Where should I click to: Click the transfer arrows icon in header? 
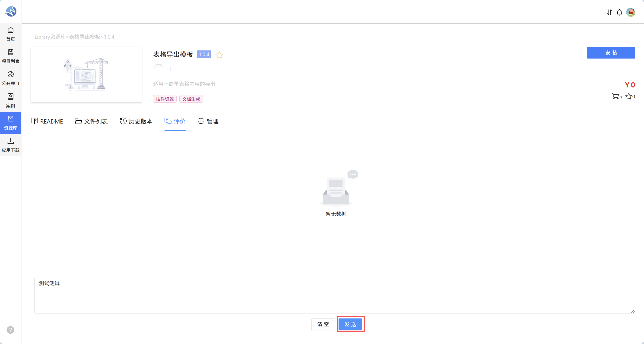point(610,12)
